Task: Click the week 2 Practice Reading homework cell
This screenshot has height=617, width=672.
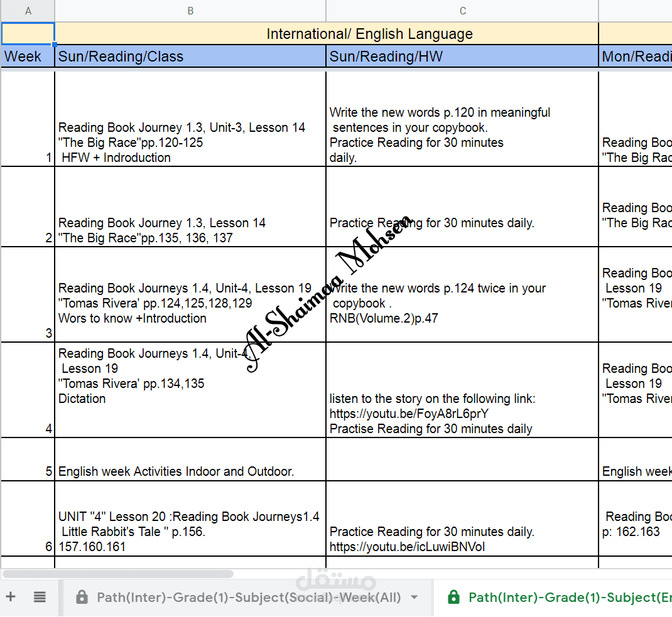Action: [462, 207]
